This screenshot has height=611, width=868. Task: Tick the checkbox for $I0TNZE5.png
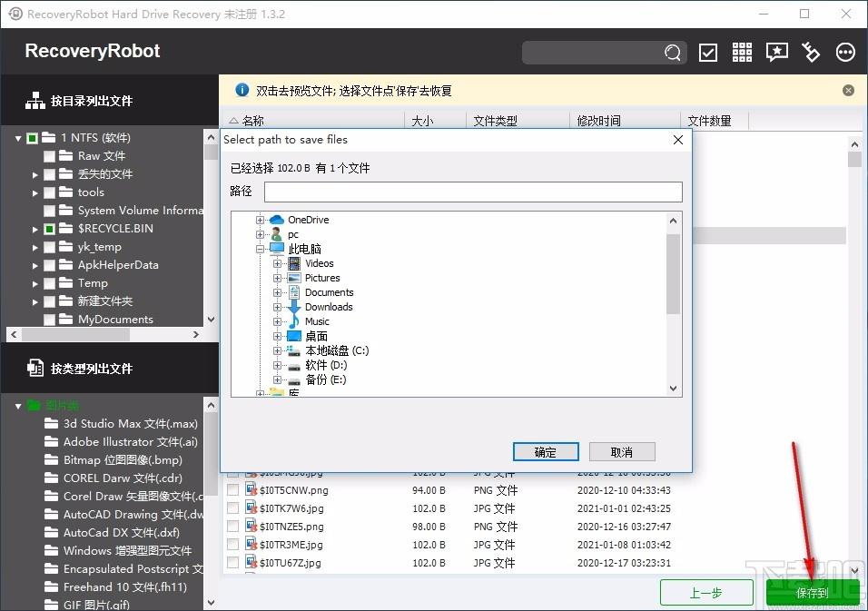233,526
